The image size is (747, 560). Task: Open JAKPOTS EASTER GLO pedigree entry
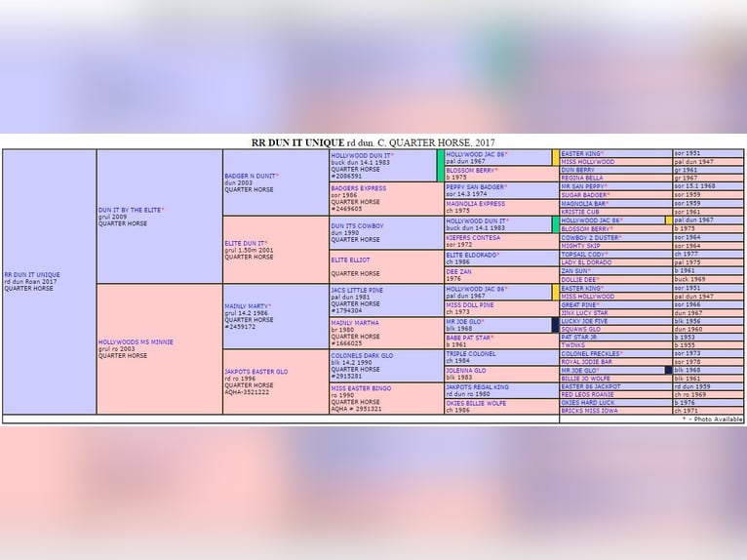tap(256, 372)
